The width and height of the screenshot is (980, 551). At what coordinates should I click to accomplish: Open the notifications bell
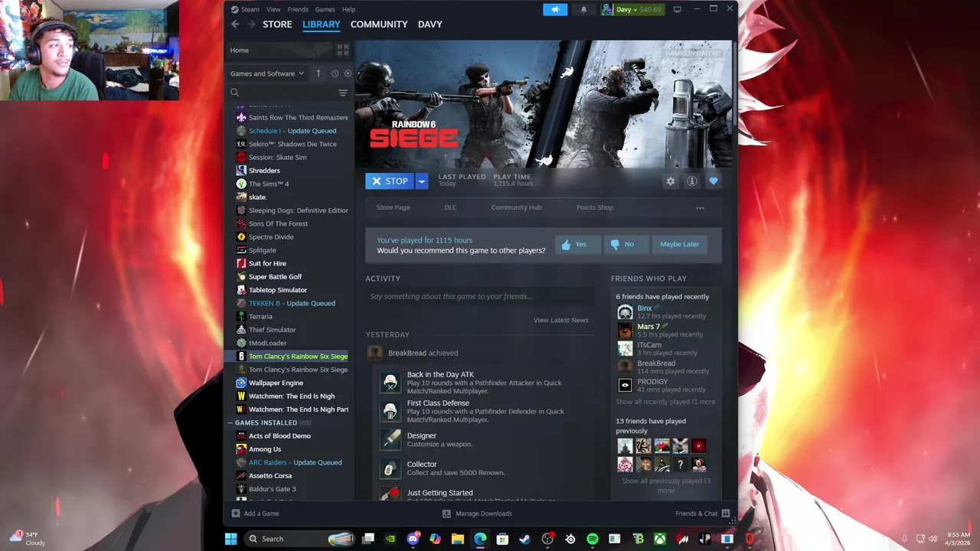click(583, 9)
